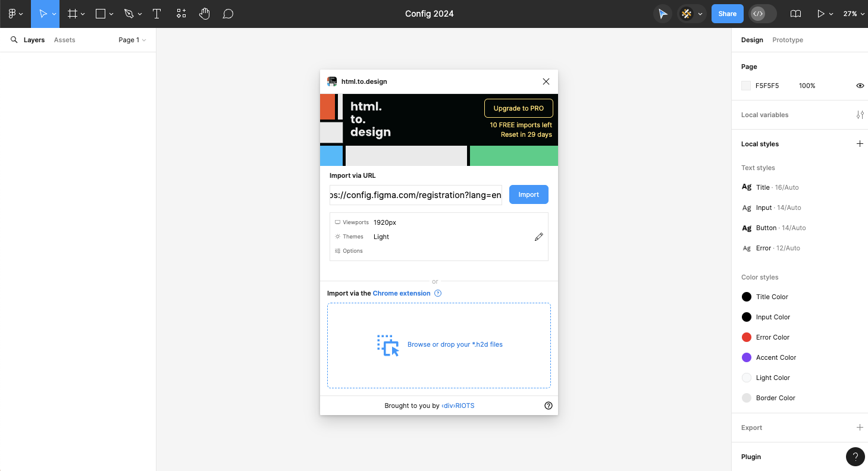Switch to the Layers tab
This screenshot has height=471, width=868.
(34, 40)
